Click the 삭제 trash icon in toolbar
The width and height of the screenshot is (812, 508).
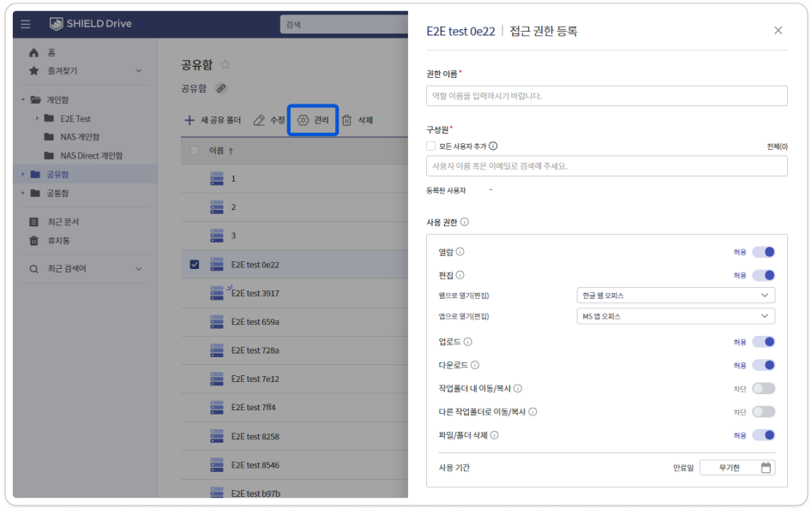pos(347,121)
